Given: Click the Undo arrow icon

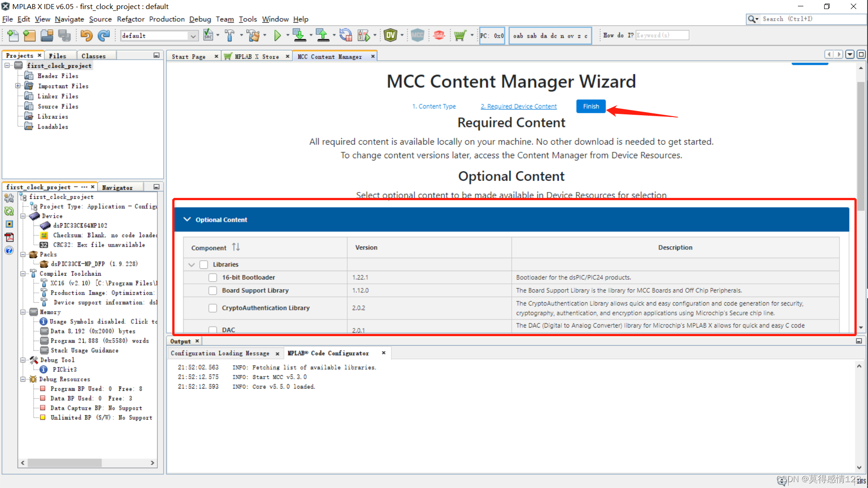Looking at the screenshot, I should click(x=86, y=35).
